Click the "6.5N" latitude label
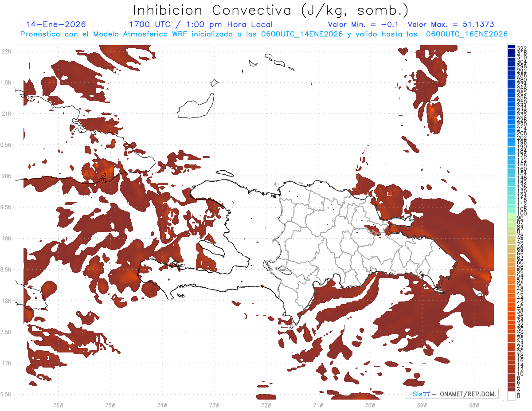Screen dimensions: 532x411 pos(7,394)
